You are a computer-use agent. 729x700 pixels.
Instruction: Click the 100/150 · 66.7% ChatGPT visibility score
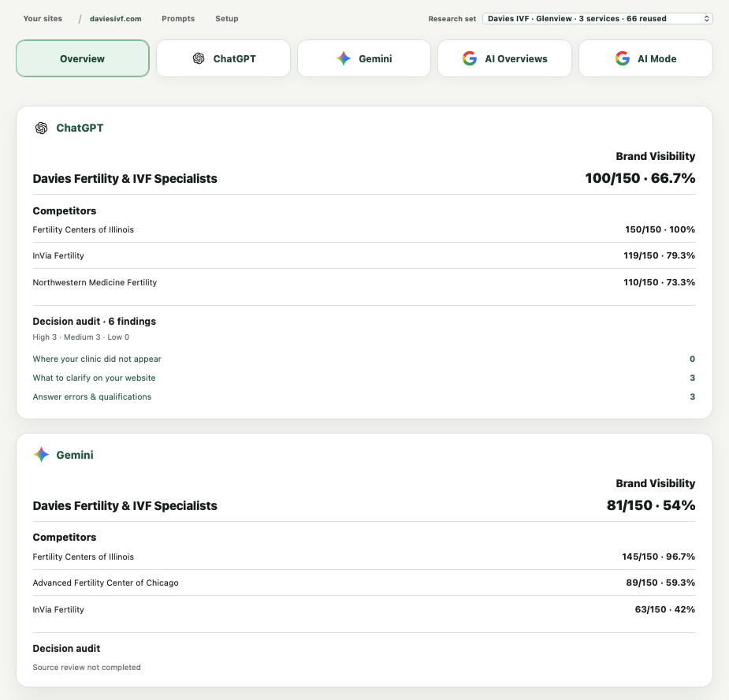640,178
